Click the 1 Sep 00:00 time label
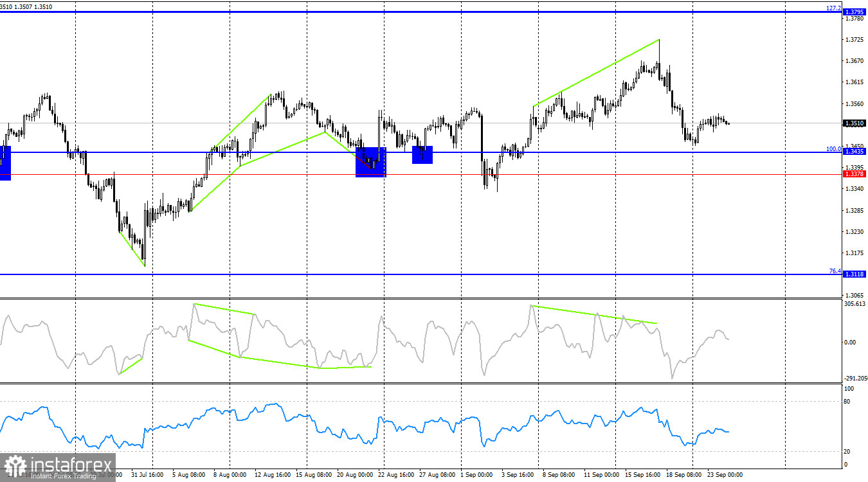This screenshot has height=482, width=868. click(x=476, y=475)
